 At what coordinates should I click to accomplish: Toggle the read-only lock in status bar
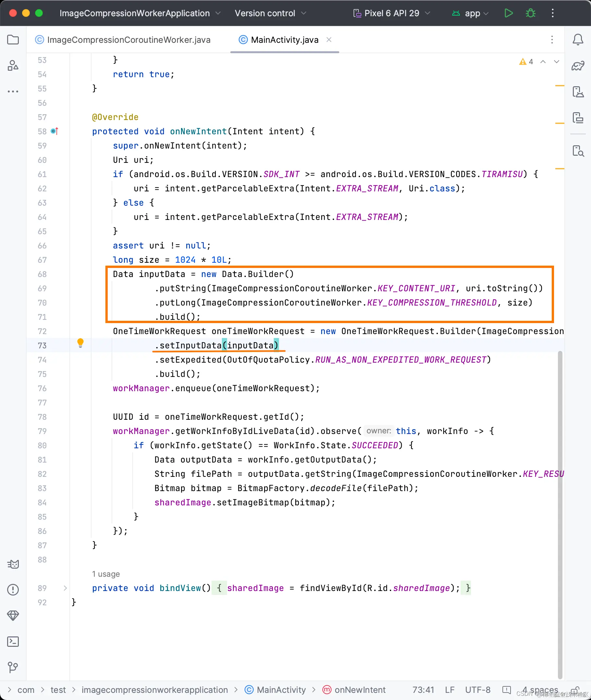tap(575, 690)
